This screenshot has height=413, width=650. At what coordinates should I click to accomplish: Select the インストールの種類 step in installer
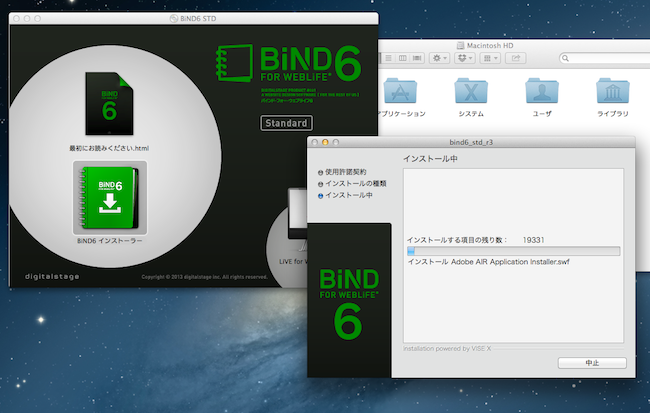click(352, 184)
